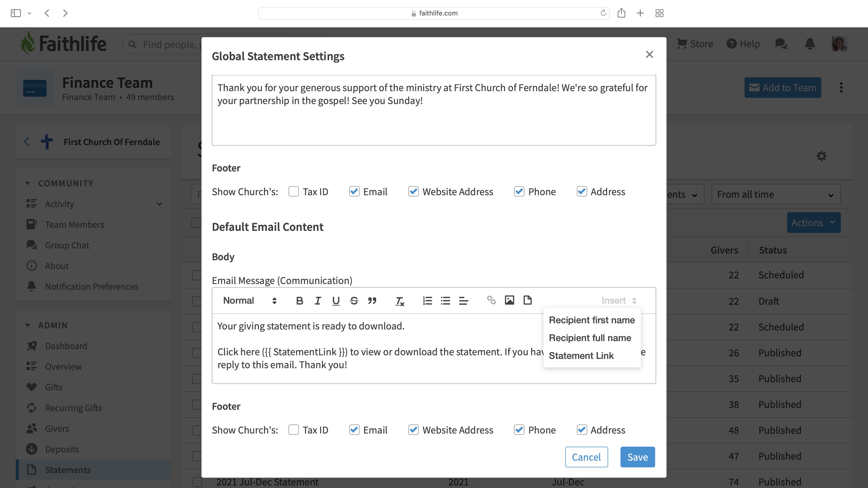
Task: Open messages chat bubble icon in header
Action: pos(781,44)
